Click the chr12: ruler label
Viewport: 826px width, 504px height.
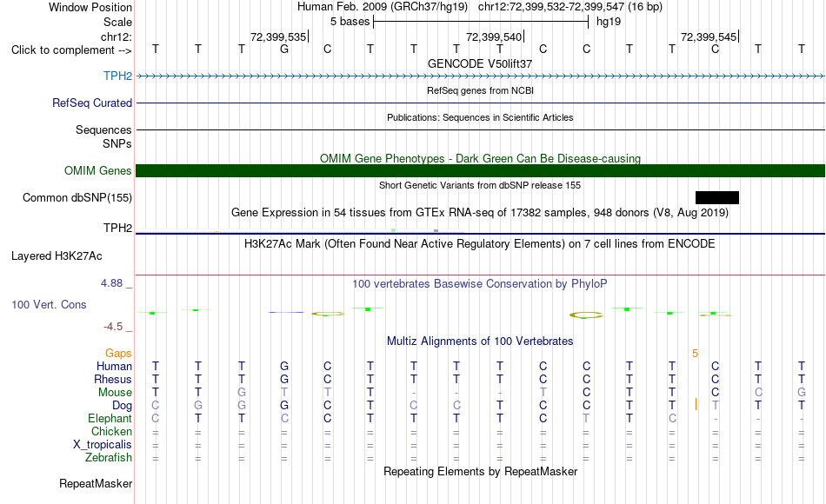117,36
